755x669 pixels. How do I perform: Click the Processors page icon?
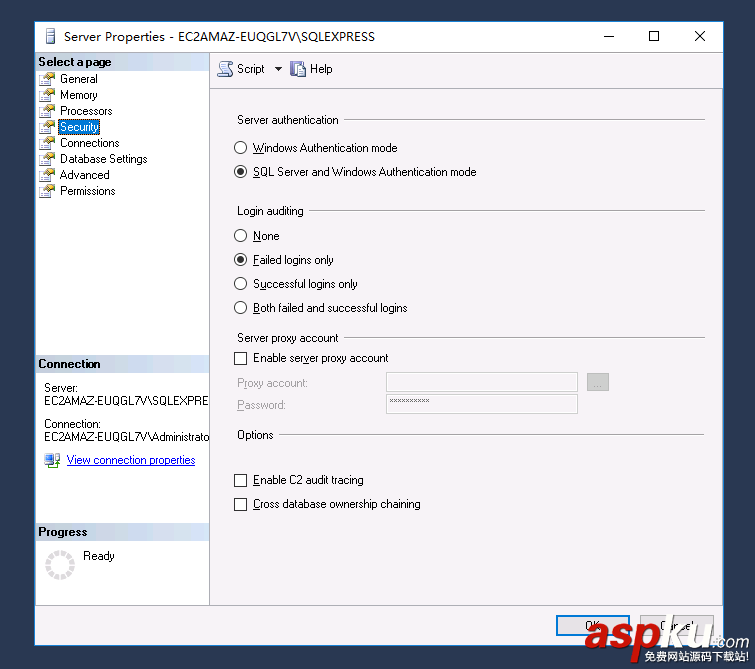coord(47,110)
